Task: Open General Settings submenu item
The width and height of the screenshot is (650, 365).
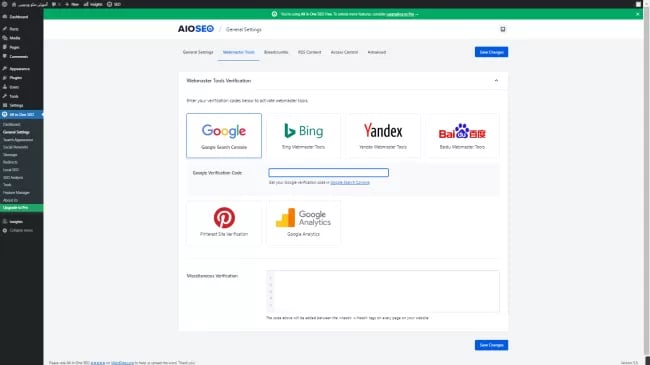Action: 16,132
